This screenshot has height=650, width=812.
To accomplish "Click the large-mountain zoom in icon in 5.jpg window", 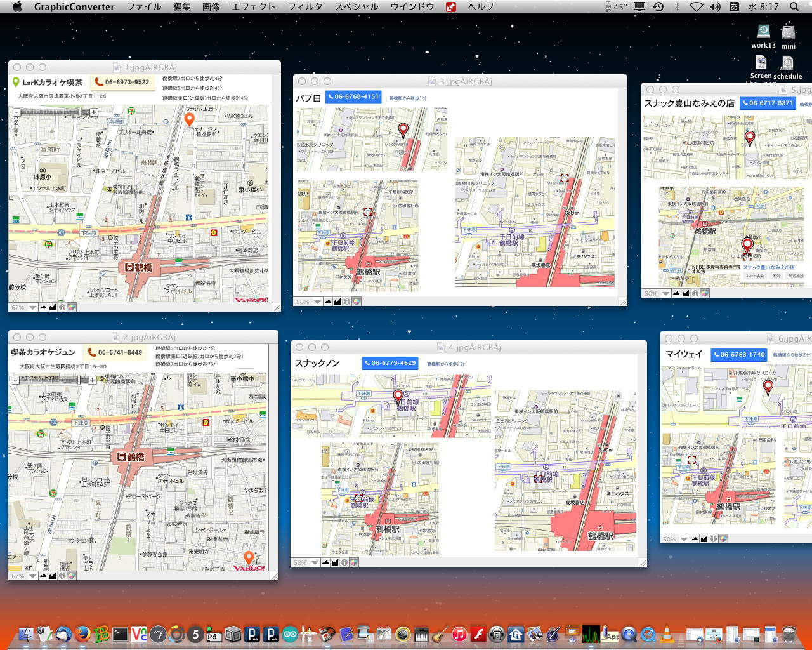I will (686, 293).
